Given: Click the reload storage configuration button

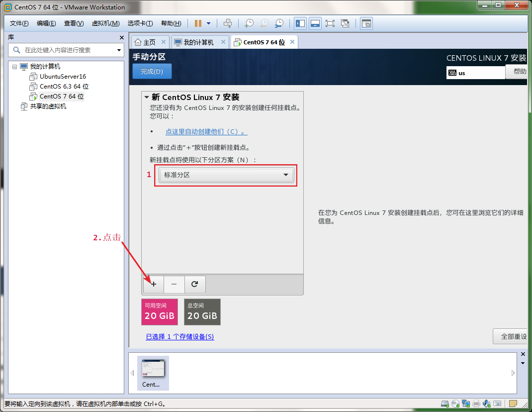Looking at the screenshot, I should [195, 284].
